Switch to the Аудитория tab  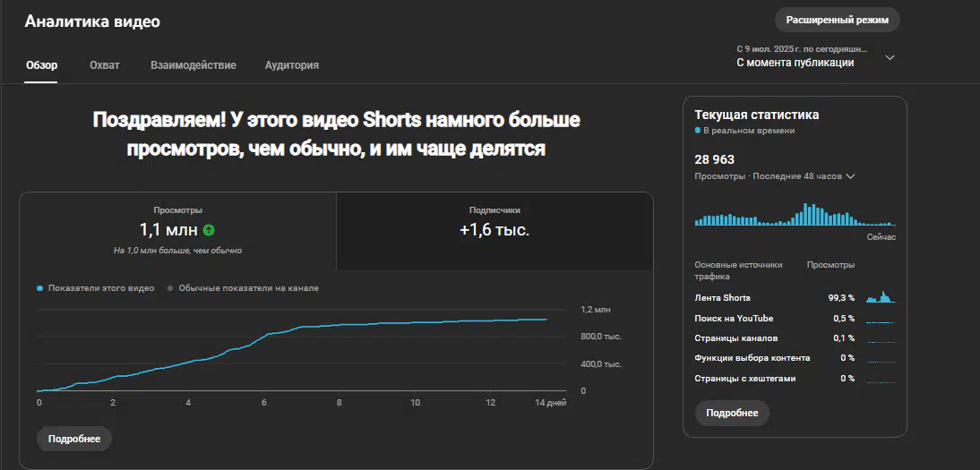tap(292, 65)
